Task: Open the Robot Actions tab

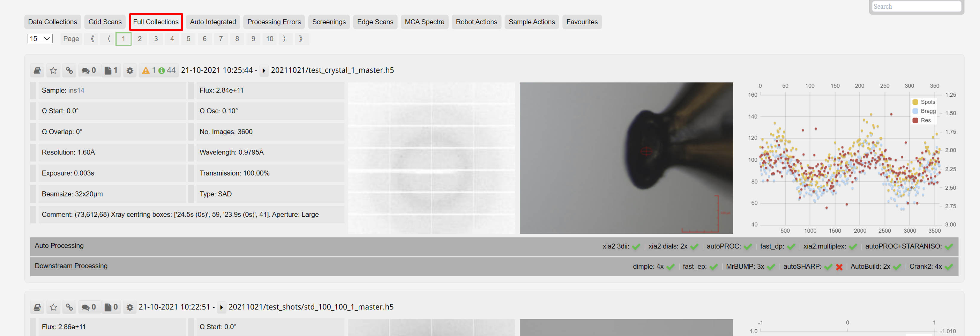Action: tap(476, 22)
